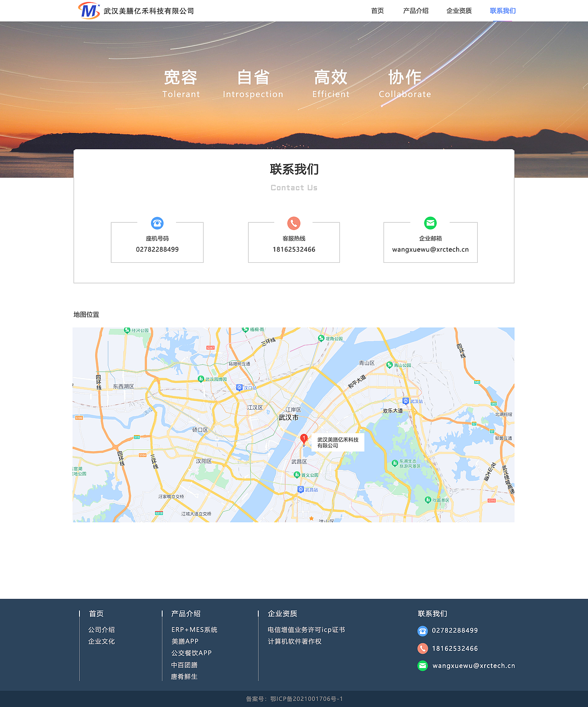The width and height of the screenshot is (588, 707).
Task: Click the green envelope icon above 企业邮箱
Action: [x=430, y=223]
